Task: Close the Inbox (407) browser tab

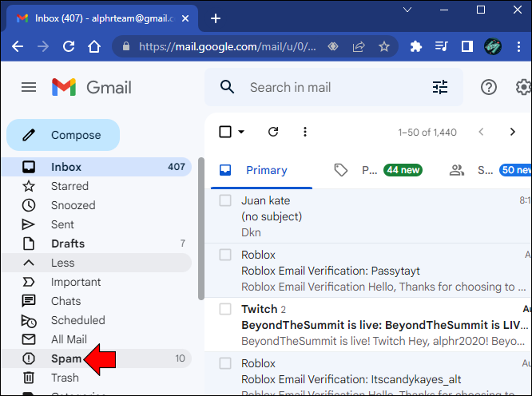Action: (x=185, y=18)
